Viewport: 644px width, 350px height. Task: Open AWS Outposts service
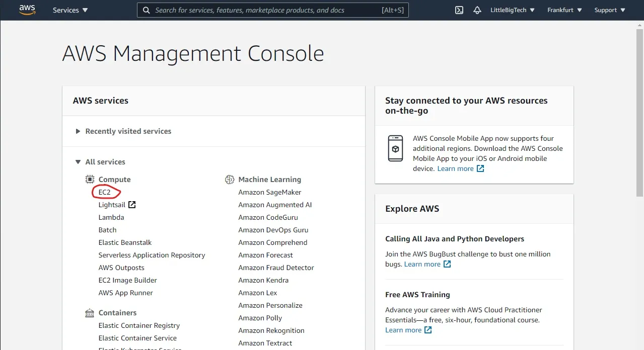click(121, 268)
